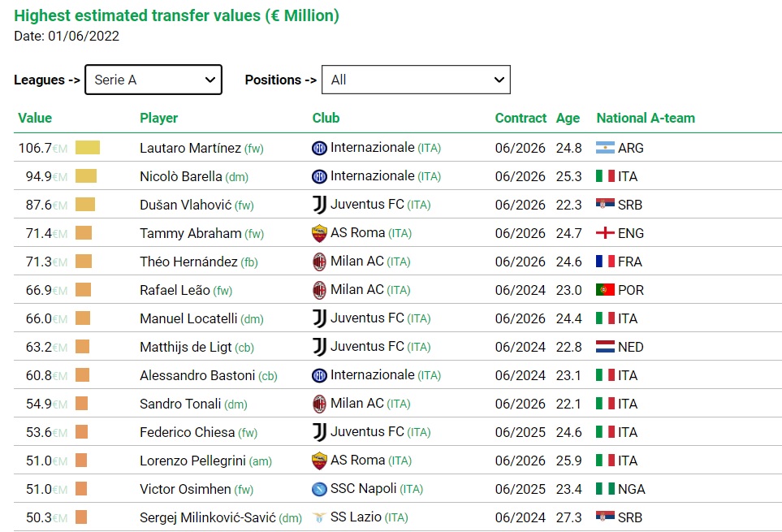Click the Netherlands flag beside Matthijs de Ligt
782x532 pixels.
[x=605, y=347]
